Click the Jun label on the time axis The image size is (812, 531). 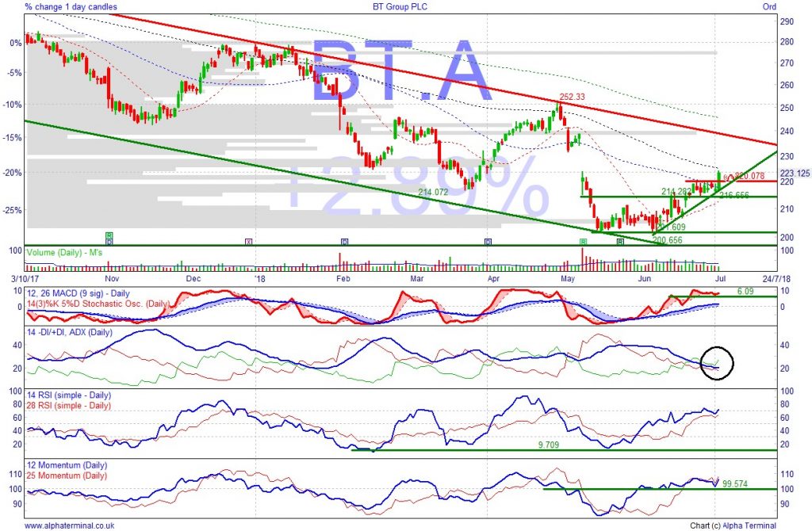[645, 279]
